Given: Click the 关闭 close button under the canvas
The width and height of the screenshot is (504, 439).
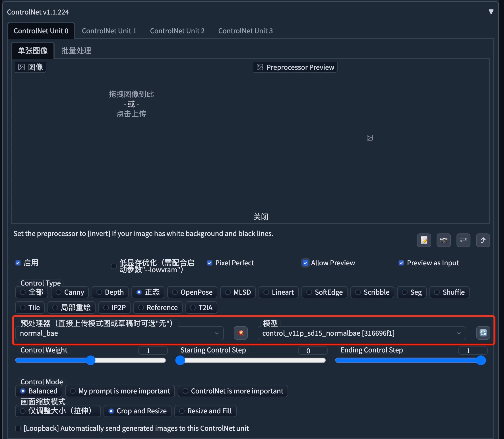Looking at the screenshot, I should pyautogui.click(x=261, y=217).
